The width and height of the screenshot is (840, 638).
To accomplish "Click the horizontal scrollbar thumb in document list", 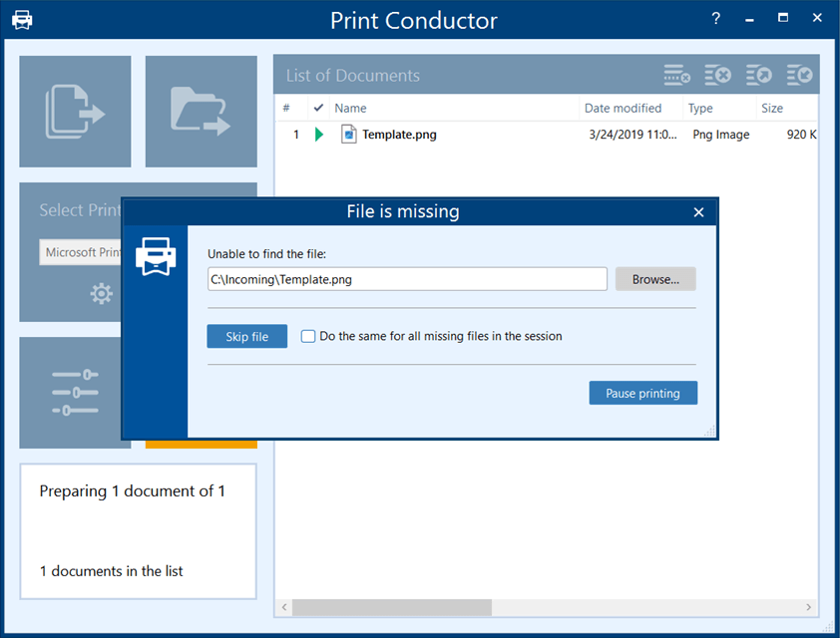I will [392, 607].
